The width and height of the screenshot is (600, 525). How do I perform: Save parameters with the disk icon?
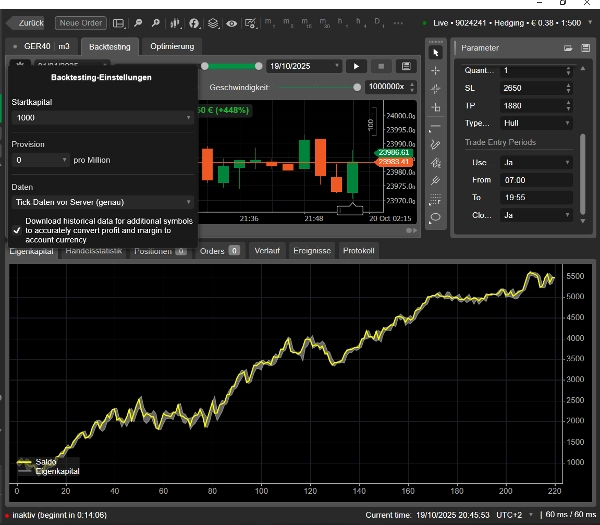coord(585,48)
